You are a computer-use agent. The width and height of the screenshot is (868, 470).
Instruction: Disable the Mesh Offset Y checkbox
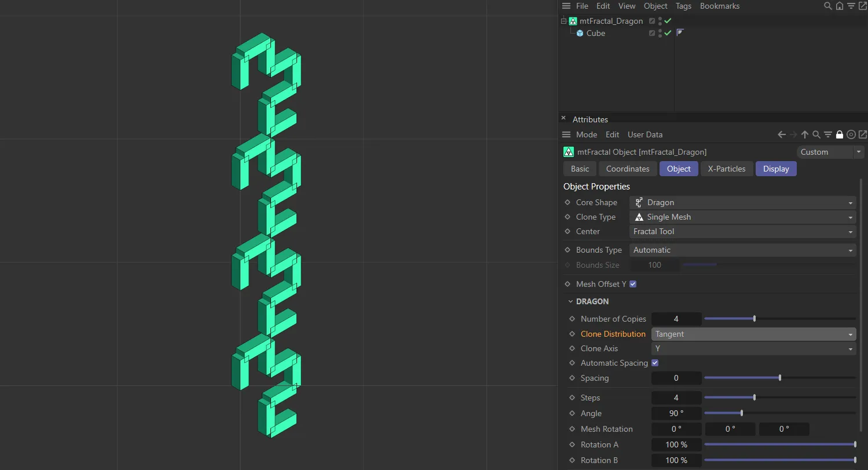click(632, 284)
